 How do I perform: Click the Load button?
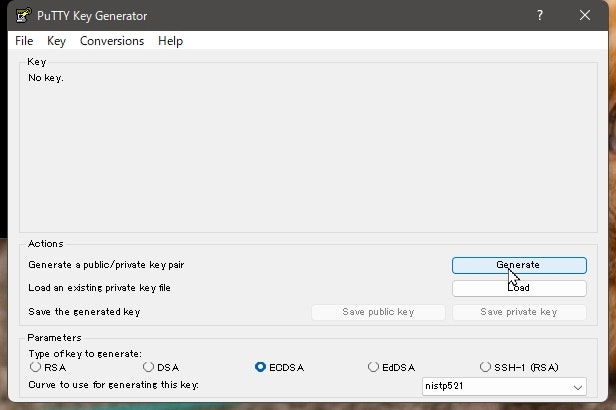[x=519, y=288]
